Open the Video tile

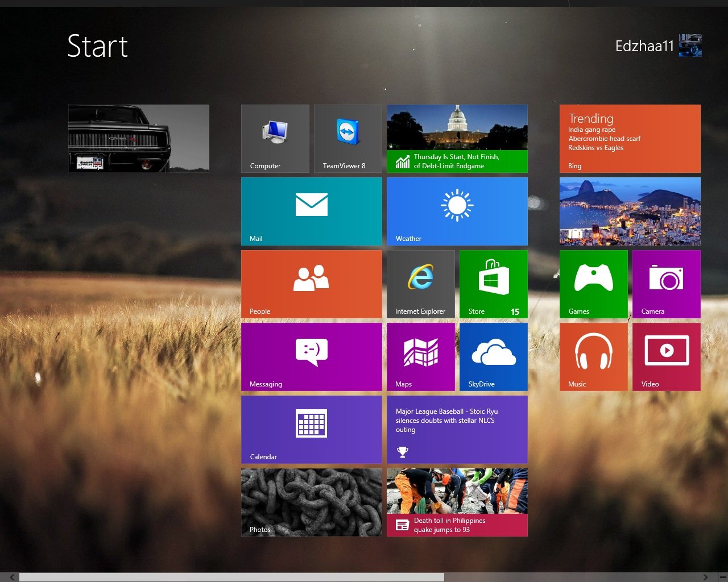point(667,357)
